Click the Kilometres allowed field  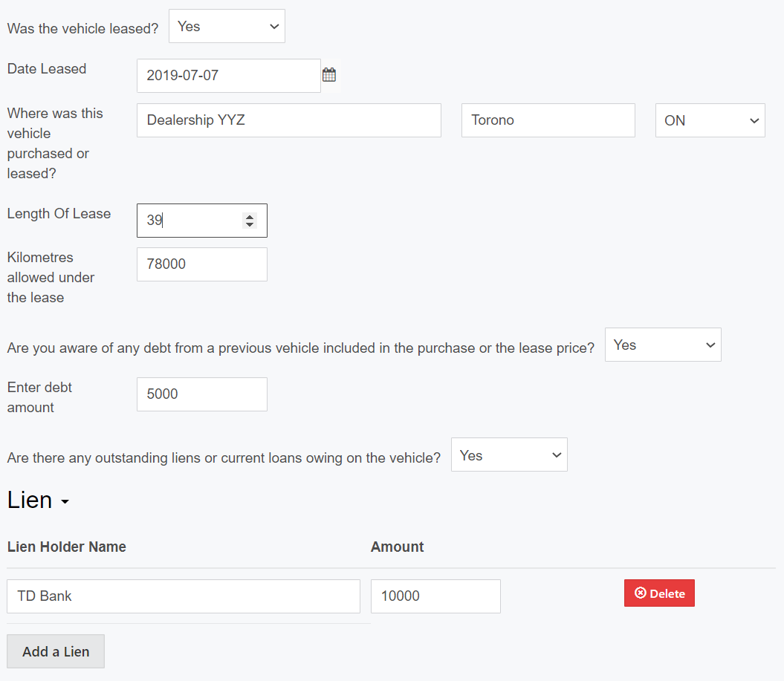[201, 264]
